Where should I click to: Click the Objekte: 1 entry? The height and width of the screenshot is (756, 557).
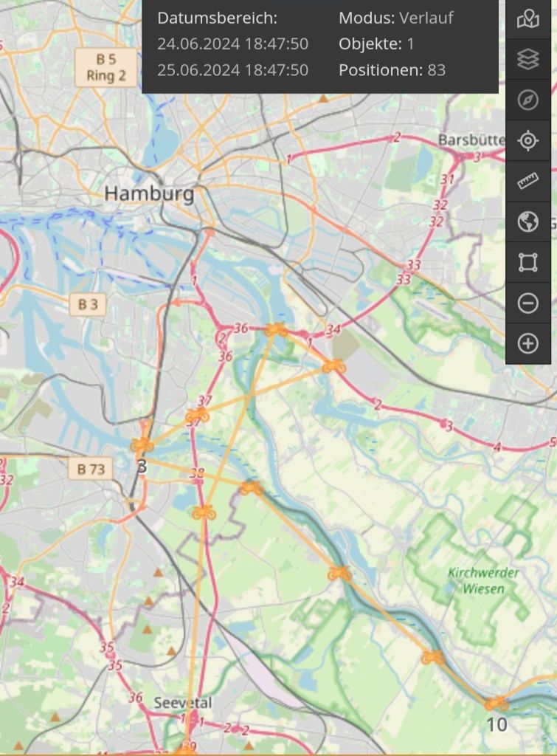(x=376, y=44)
